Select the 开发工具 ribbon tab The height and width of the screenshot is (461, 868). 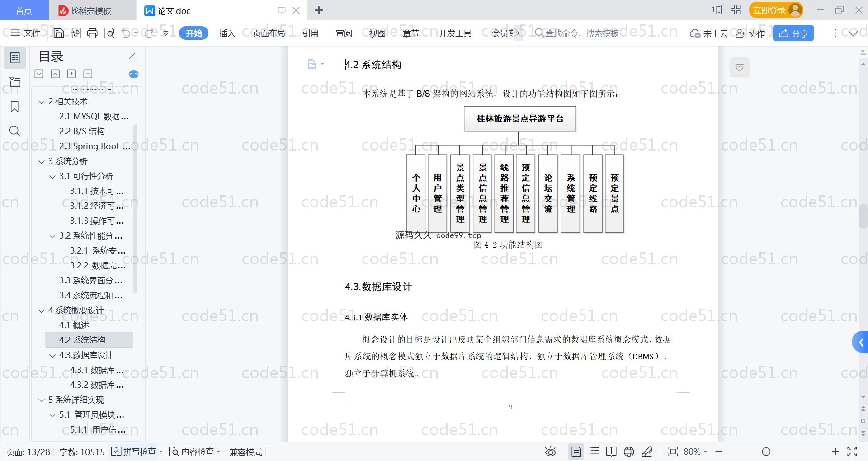tap(455, 33)
